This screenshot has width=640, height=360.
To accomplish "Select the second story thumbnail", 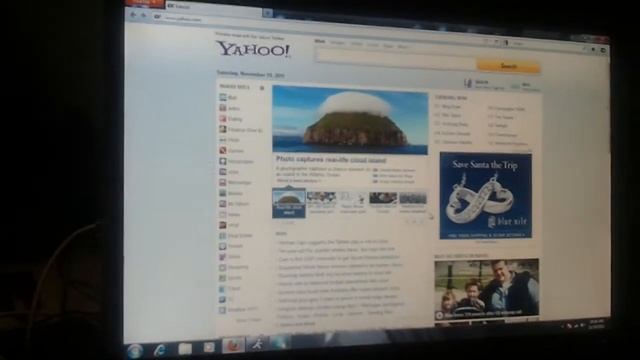I will pyautogui.click(x=322, y=202).
